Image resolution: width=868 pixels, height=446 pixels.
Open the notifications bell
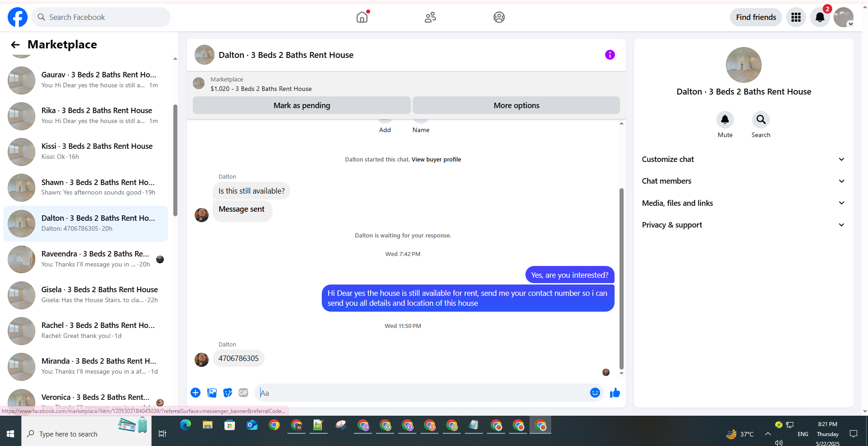(x=820, y=17)
